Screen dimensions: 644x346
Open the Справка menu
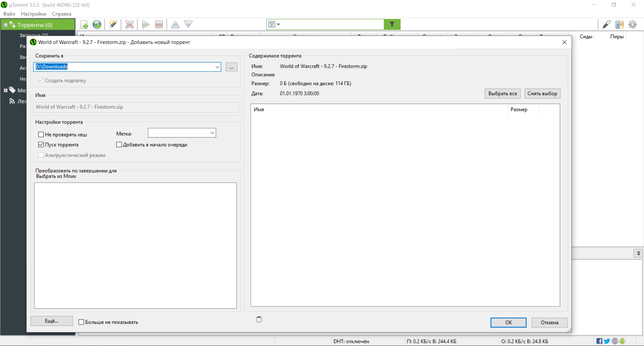click(x=62, y=14)
